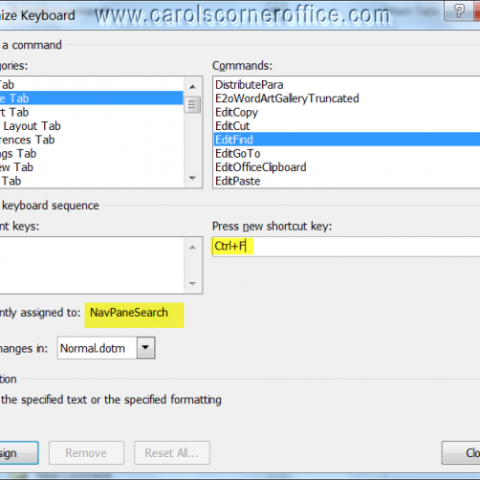480x480 pixels.
Task: Click Current keys scroll up arrow
Action: tap(192, 247)
